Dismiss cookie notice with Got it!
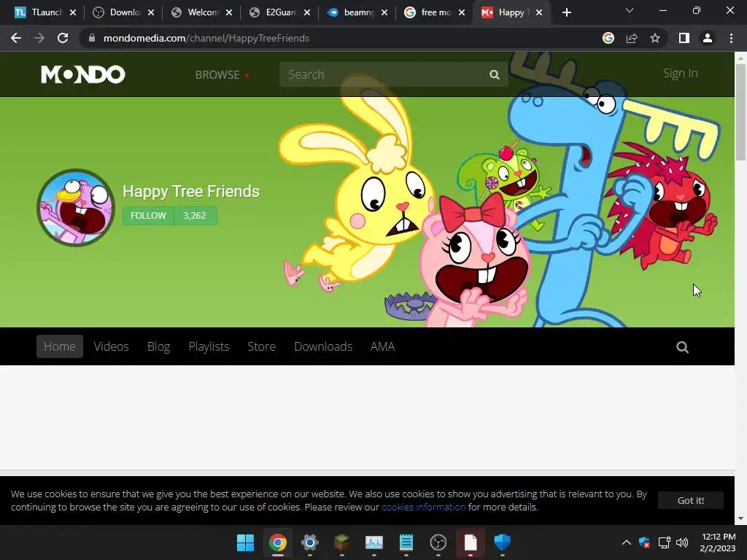 point(690,500)
